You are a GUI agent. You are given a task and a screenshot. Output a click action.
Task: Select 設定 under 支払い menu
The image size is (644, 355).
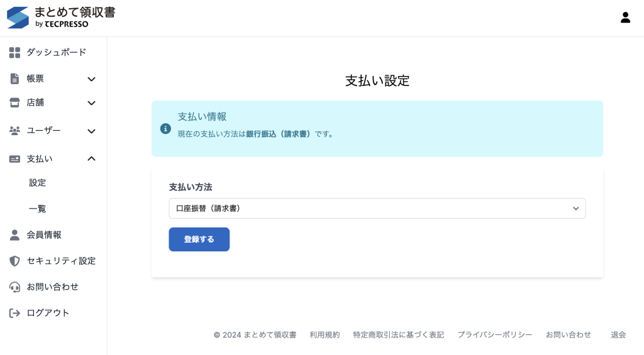tap(38, 183)
